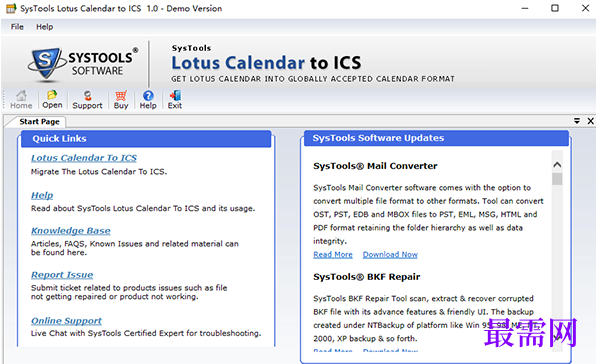This screenshot has width=596, height=364.
Task: Click the Buy shopping cart icon
Action: (x=121, y=100)
